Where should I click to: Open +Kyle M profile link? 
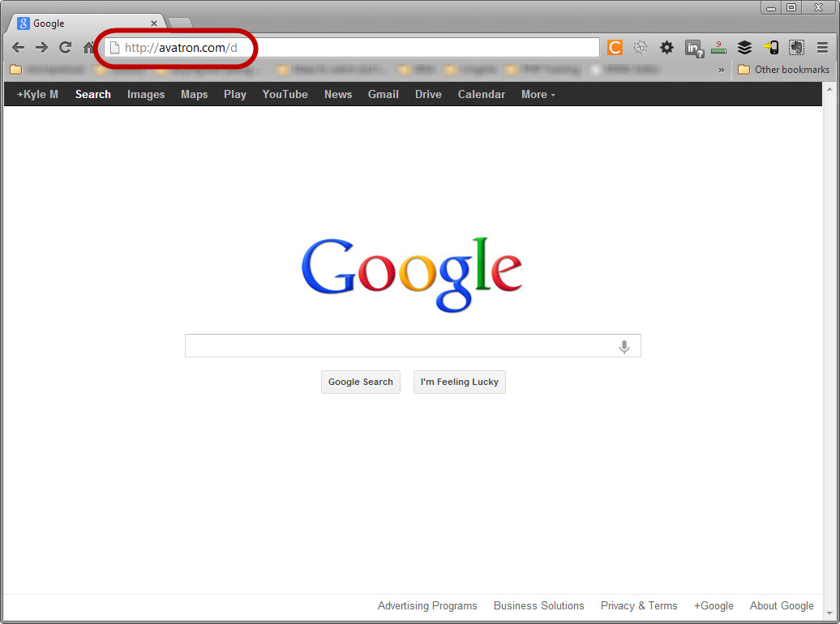[37, 94]
